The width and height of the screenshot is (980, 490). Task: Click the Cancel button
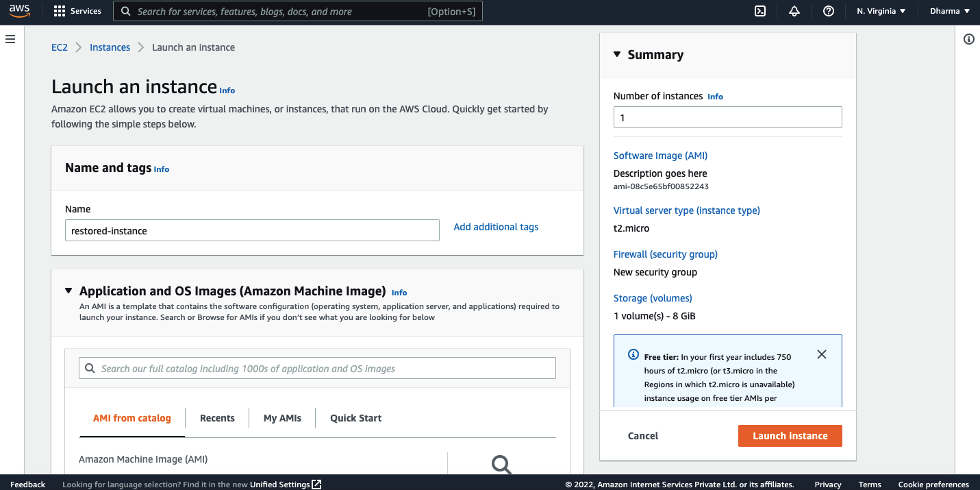click(x=643, y=436)
